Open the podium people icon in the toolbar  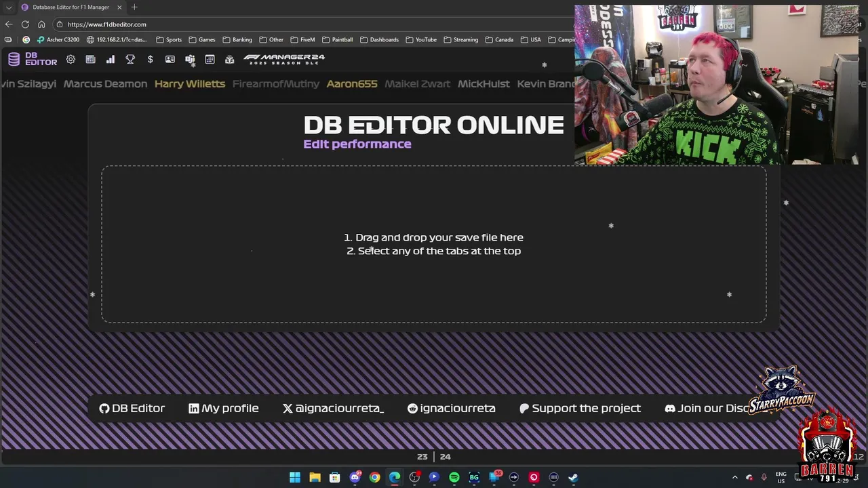229,60
